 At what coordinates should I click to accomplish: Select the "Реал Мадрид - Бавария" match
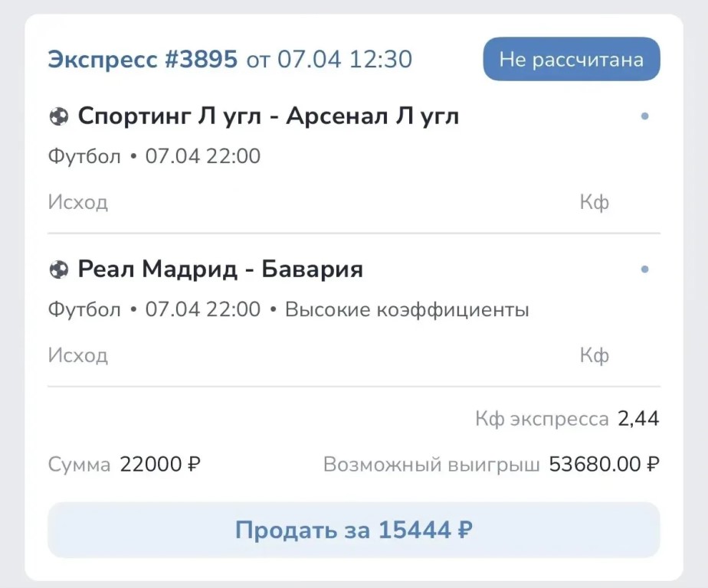[221, 269]
